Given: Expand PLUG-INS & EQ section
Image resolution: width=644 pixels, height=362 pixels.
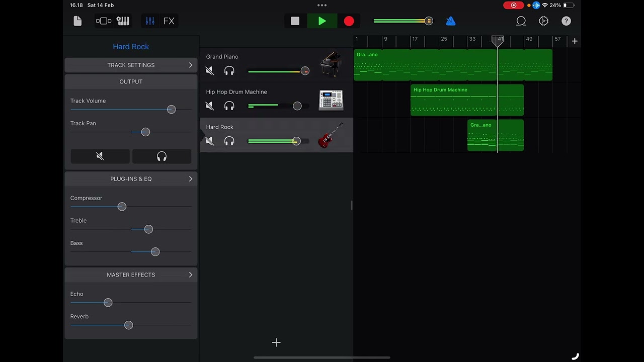Looking at the screenshot, I should click(131, 179).
